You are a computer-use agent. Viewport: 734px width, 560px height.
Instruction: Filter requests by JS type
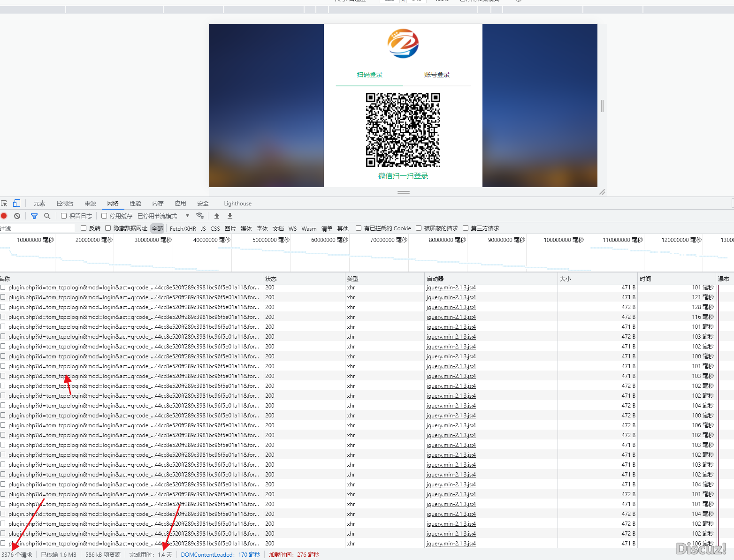203,228
